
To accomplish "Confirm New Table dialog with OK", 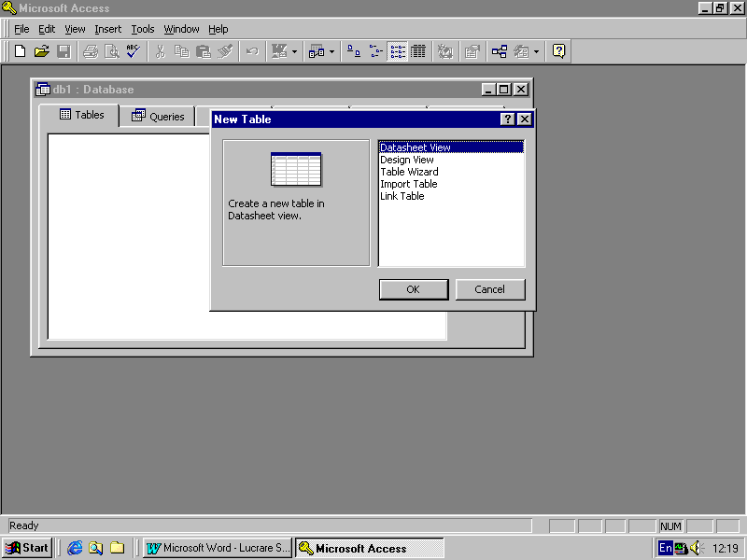I will pyautogui.click(x=414, y=289).
